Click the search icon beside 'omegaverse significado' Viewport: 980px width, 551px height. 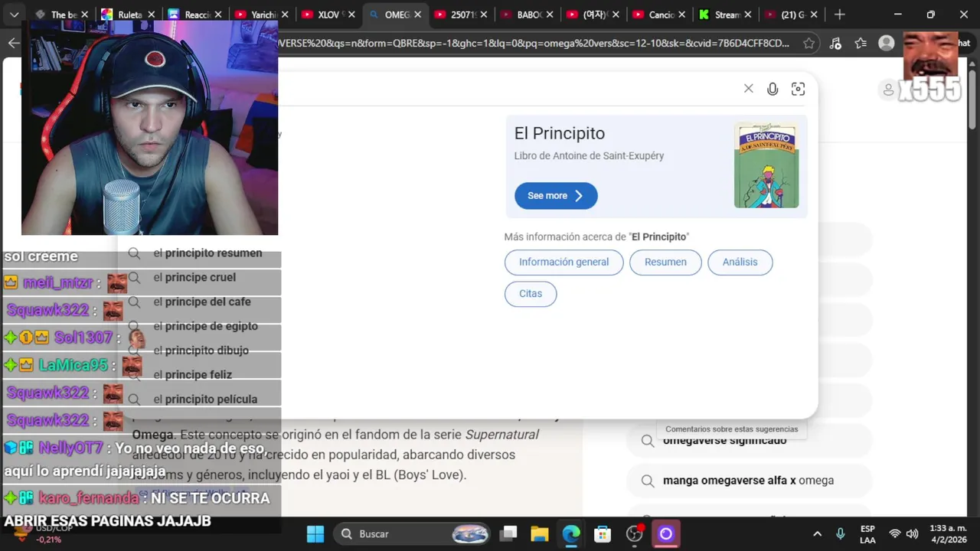coord(648,441)
